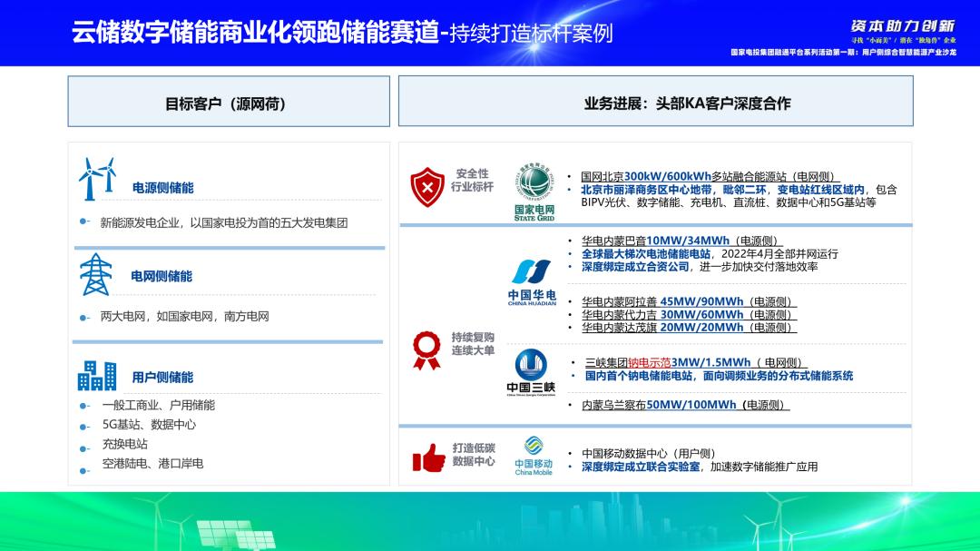Open the 全球最大梯次电池储能电站 link
Viewport: 980px width, 551px height.
pyautogui.click(x=646, y=254)
